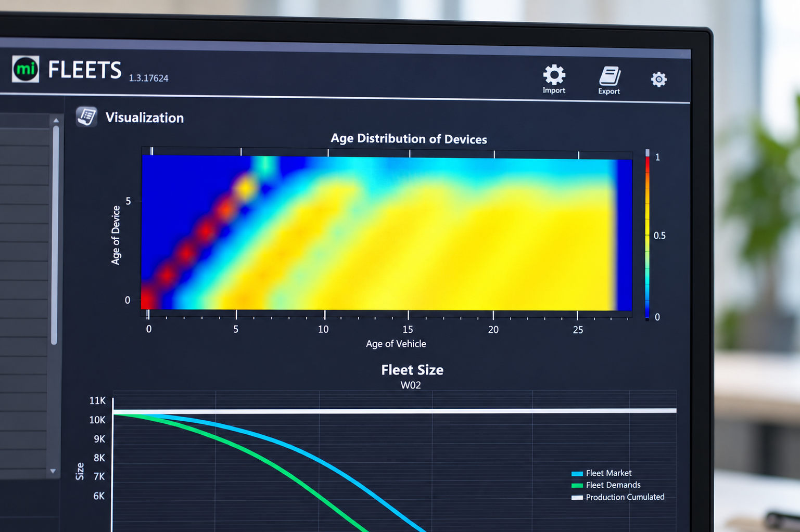Click Production Cumulated legend entry
800x532 pixels.
click(x=618, y=497)
